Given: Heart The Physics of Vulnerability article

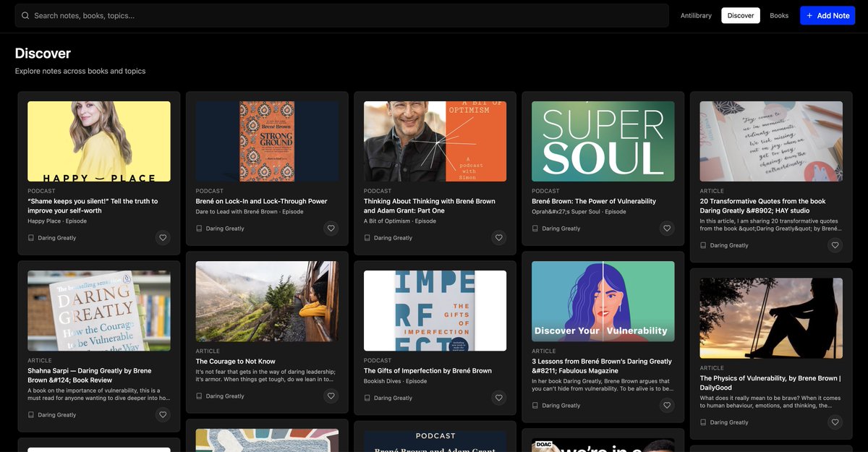Looking at the screenshot, I should [x=835, y=422].
